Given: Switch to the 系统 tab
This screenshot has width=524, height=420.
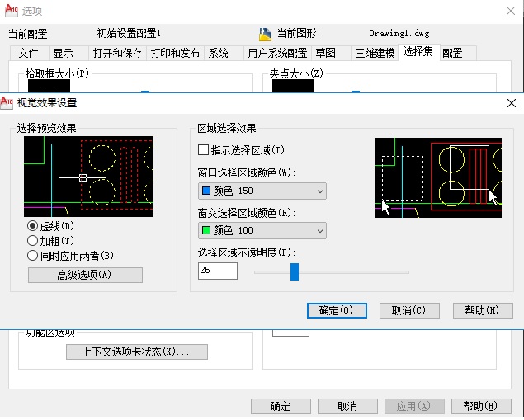Looking at the screenshot, I should pyautogui.click(x=224, y=53).
